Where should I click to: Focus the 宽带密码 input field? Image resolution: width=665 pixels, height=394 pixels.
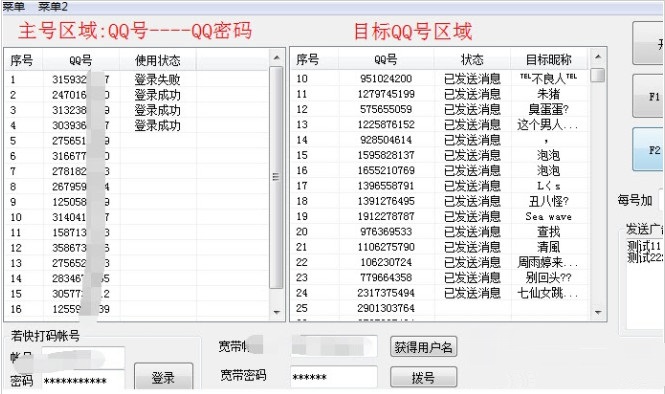pyautogui.click(x=334, y=377)
